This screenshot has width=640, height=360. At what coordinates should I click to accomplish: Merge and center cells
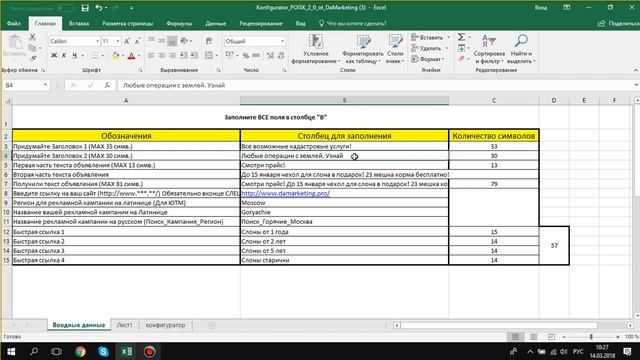pyautogui.click(x=209, y=56)
